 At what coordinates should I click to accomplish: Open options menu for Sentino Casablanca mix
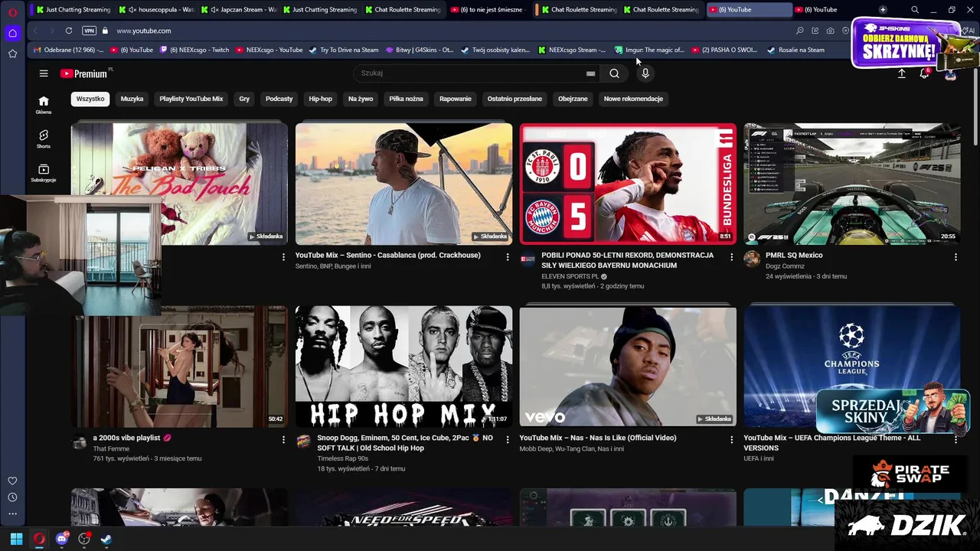(x=507, y=257)
